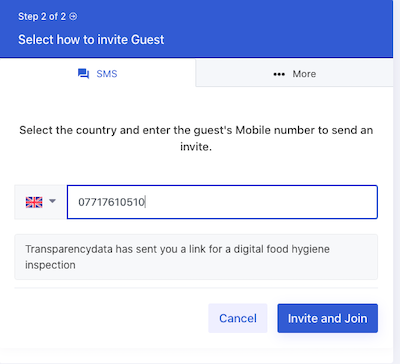Switch to the SMS tab

pos(97,73)
